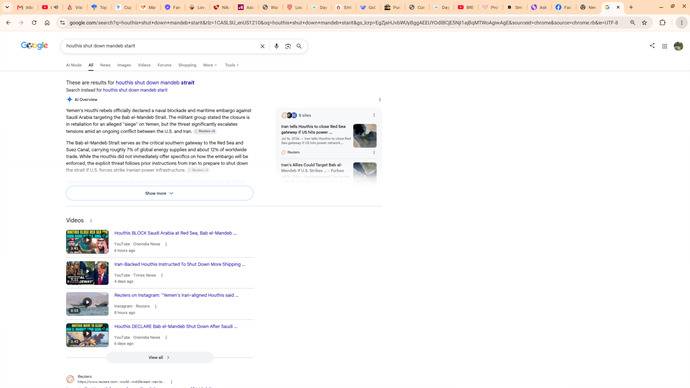Start voice search with microphone icon
The image size is (690, 388).
pos(276,46)
